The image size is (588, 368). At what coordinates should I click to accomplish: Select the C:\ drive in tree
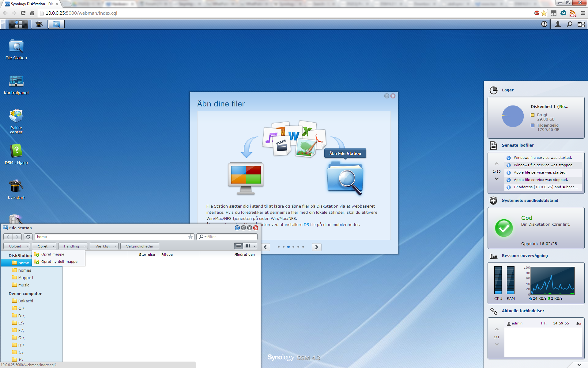(21, 308)
